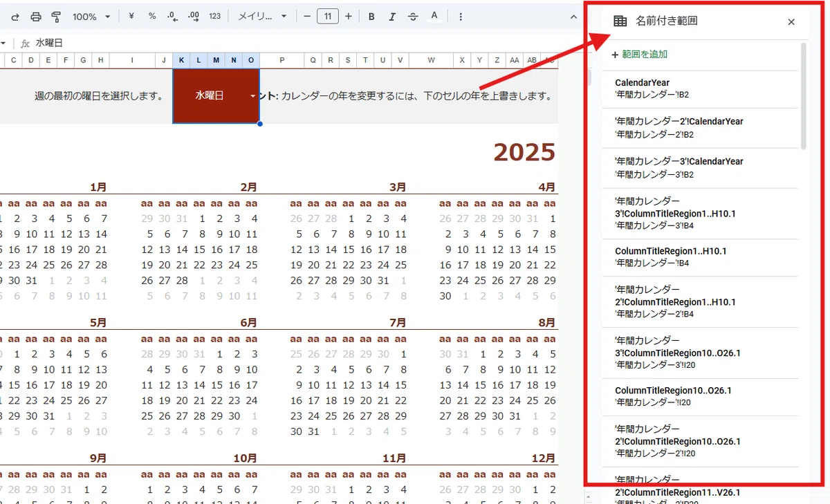The image size is (830, 504).
Task: Click the font size field showing 11
Action: pos(328,16)
